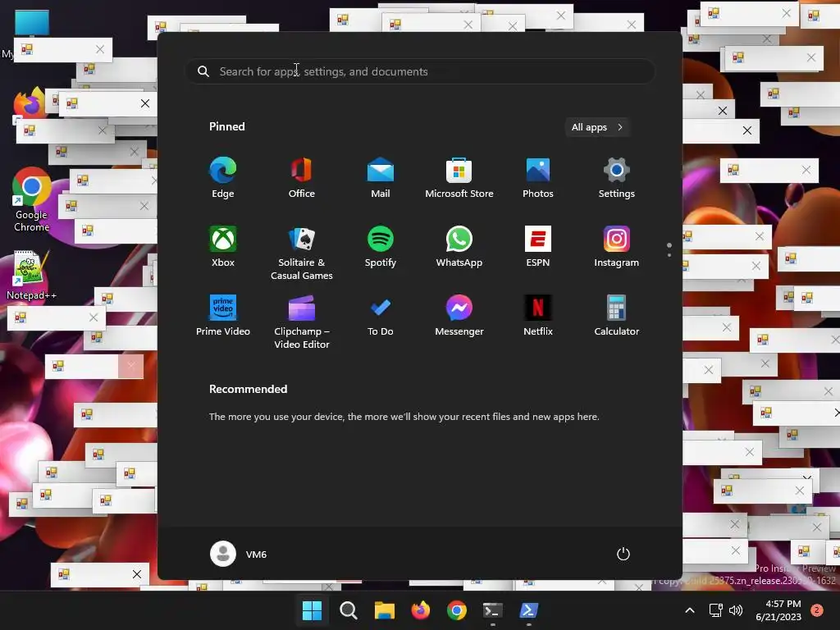Screen dimensions: 840x630
Task: Select the Google Chrome desktop shortcut
Action: [32, 200]
